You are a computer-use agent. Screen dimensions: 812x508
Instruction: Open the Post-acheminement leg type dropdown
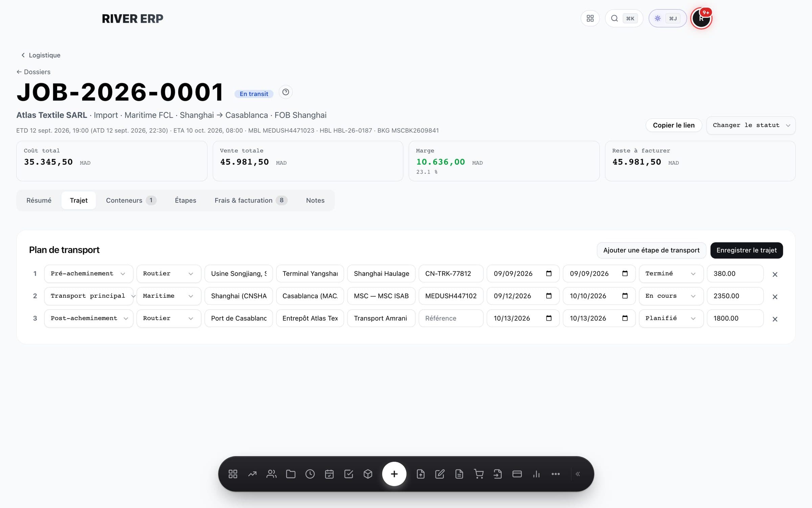89,318
